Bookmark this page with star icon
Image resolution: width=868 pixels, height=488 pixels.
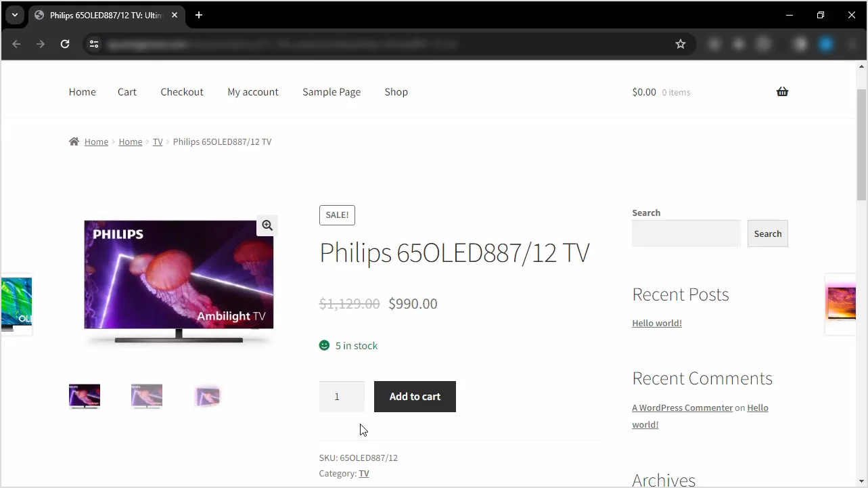pos(681,44)
